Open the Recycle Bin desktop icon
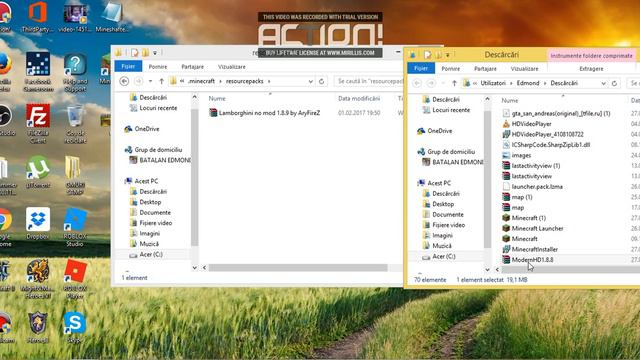Viewport: 640px width, 360px height. [75, 124]
